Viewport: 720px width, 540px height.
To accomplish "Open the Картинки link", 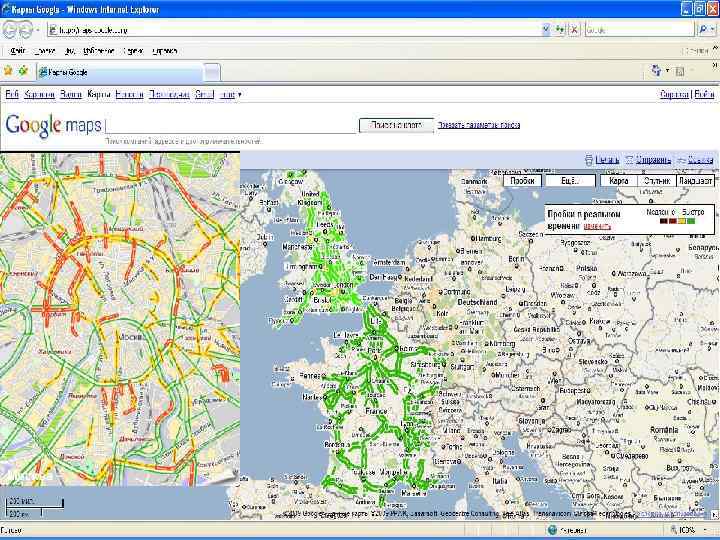I will tap(39, 94).
